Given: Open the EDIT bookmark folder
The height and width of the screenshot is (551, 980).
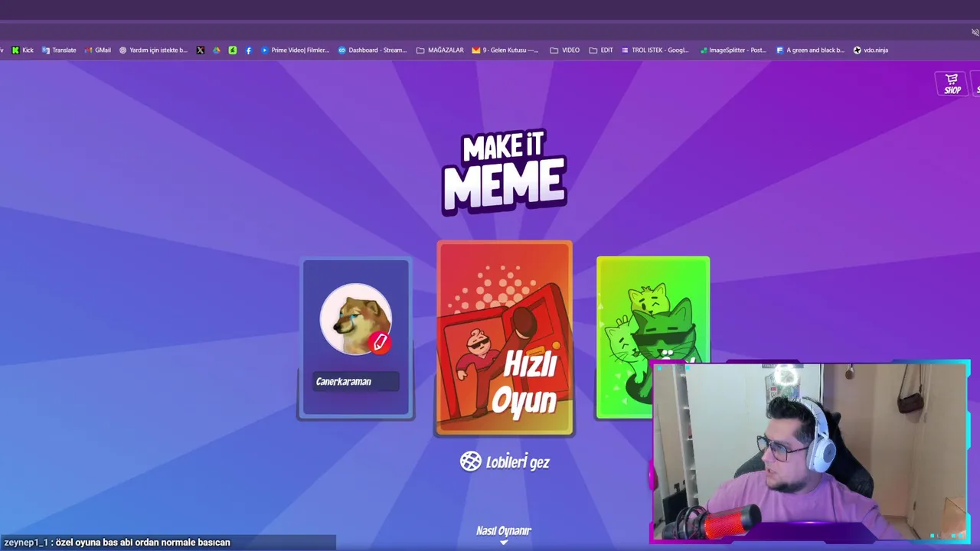Looking at the screenshot, I should 601,50.
